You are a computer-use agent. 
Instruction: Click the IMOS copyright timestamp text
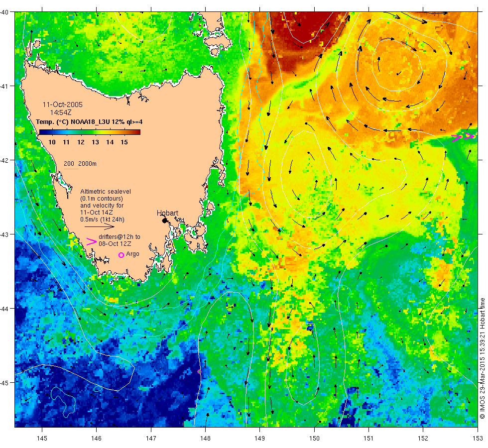(x=482, y=358)
